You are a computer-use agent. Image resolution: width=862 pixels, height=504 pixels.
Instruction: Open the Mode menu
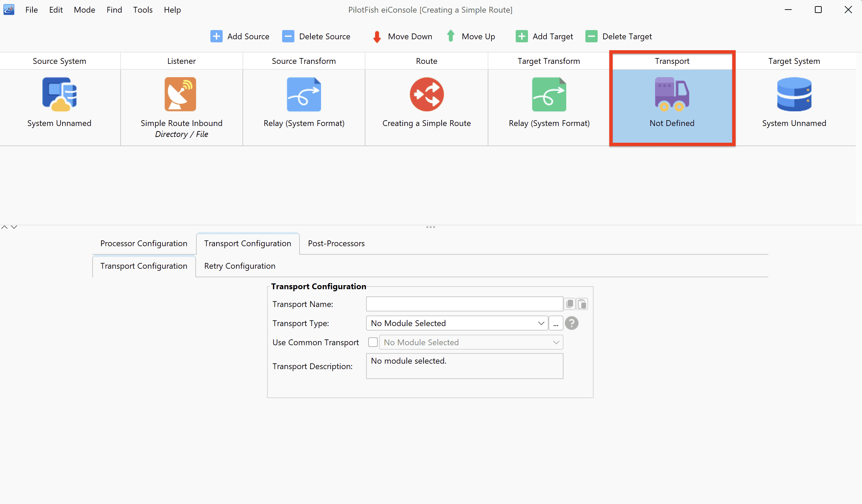pyautogui.click(x=84, y=10)
